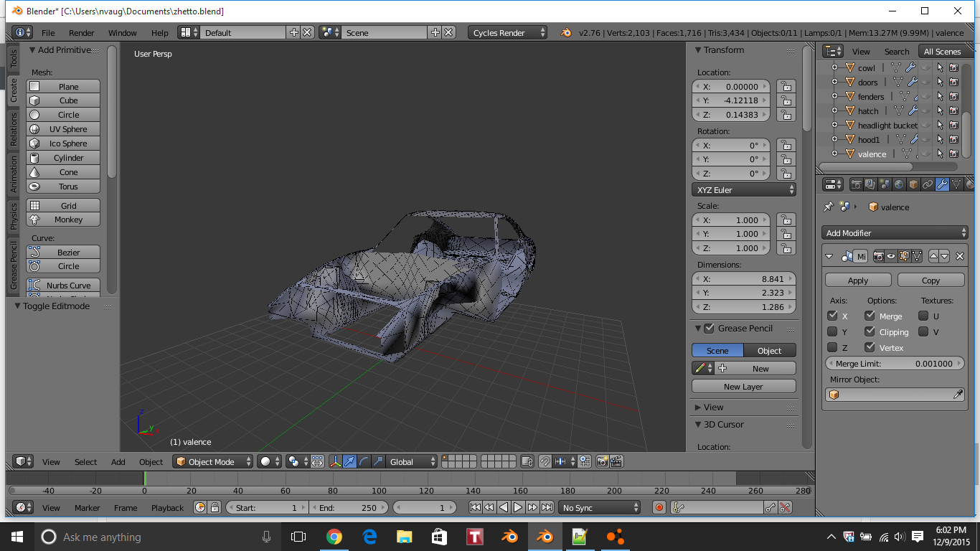Open the Blender icon in Windows taskbar

click(x=544, y=537)
